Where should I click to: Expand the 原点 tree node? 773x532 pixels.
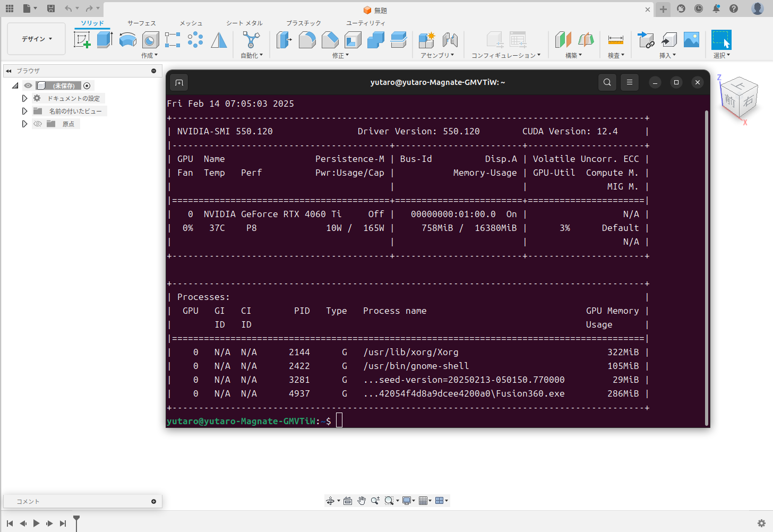[24, 124]
